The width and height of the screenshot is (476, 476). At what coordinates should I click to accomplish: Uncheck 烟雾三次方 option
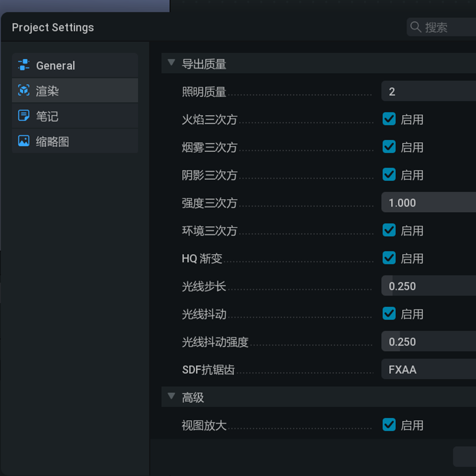pyautogui.click(x=389, y=147)
